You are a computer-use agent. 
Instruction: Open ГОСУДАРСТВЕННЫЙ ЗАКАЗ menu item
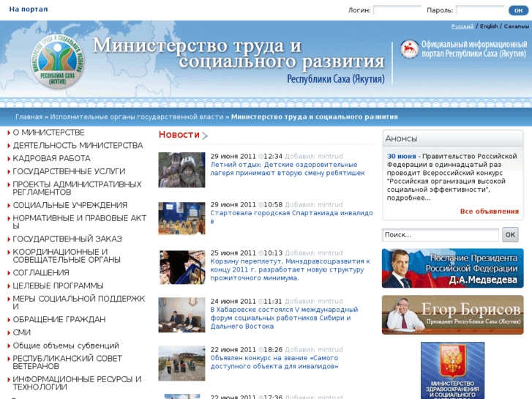coord(67,239)
